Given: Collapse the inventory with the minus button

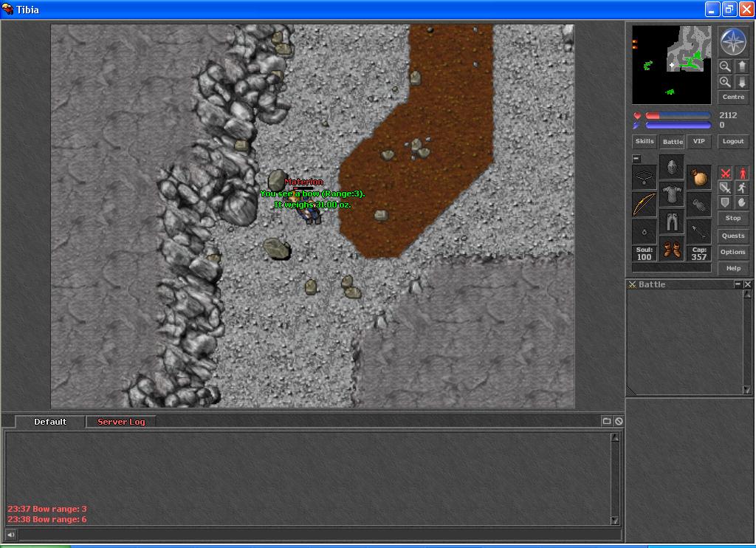Looking at the screenshot, I should click(636, 158).
